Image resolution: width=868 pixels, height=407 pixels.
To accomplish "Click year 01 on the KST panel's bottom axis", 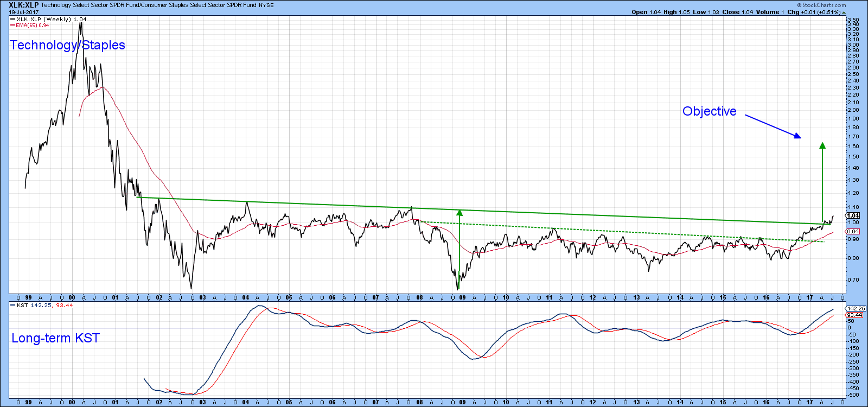I will click(x=115, y=402).
